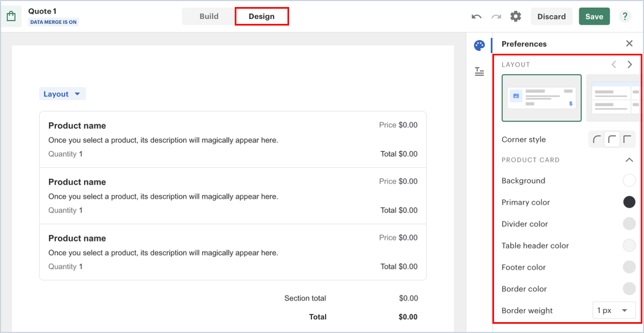
Task: Open the palette design preferences icon
Action: pyautogui.click(x=479, y=46)
